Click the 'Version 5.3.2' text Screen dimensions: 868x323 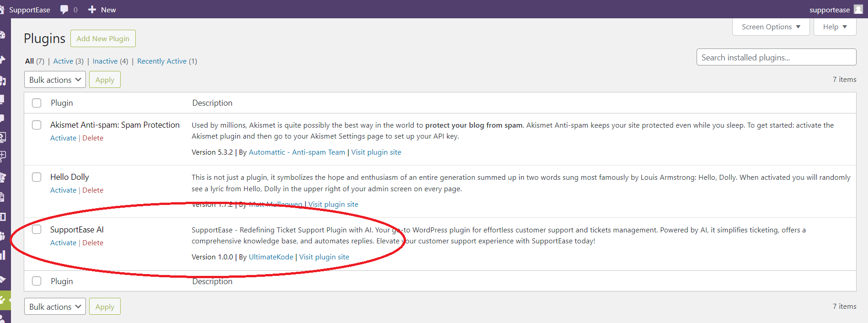(212, 152)
